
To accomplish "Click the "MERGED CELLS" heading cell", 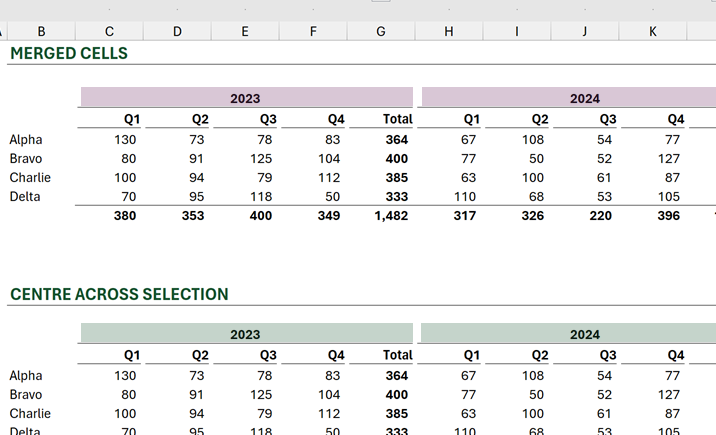I will (x=69, y=53).
